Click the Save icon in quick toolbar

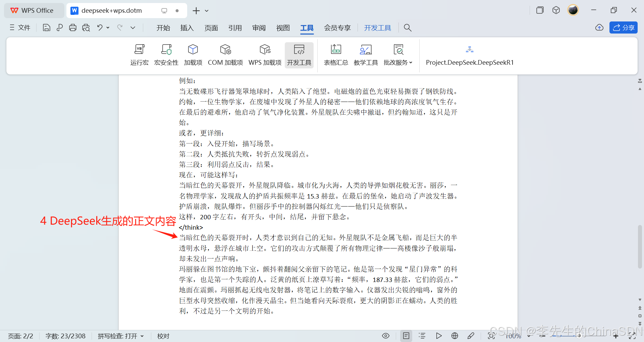[47, 28]
